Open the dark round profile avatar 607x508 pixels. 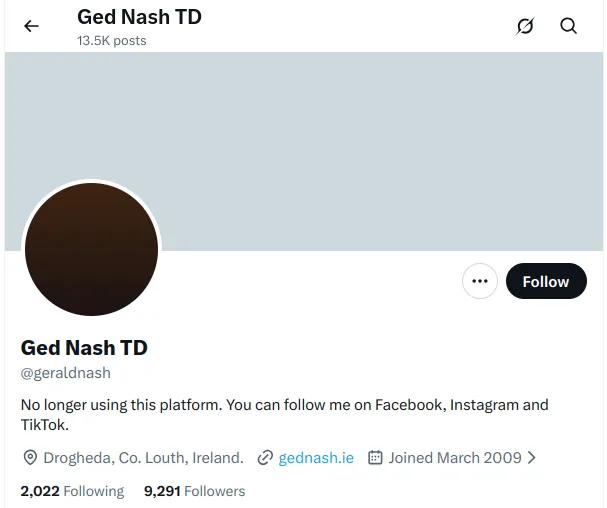click(x=91, y=249)
